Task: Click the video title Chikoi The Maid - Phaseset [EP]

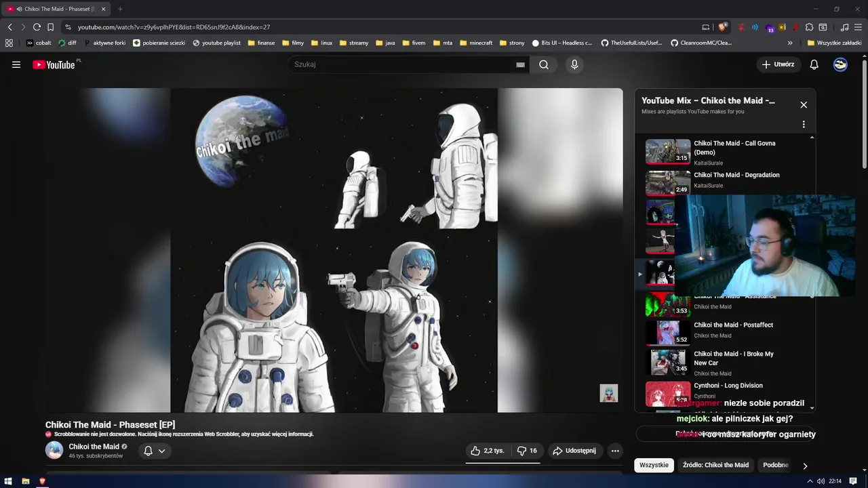Action: point(110,425)
